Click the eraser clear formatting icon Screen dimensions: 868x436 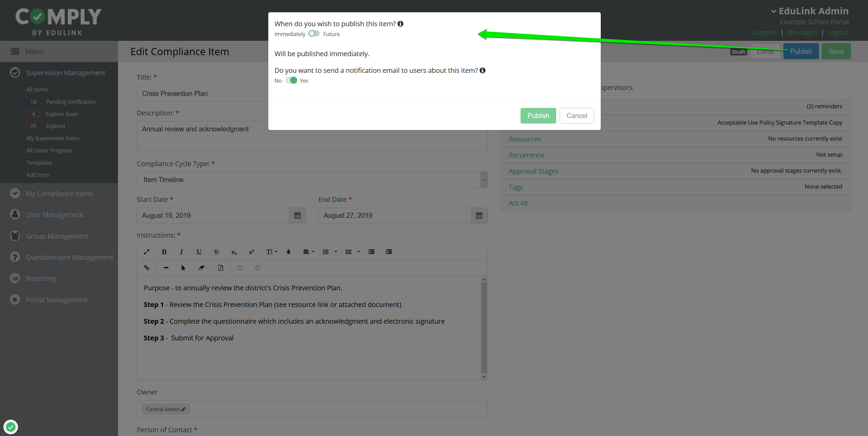pos(201,268)
